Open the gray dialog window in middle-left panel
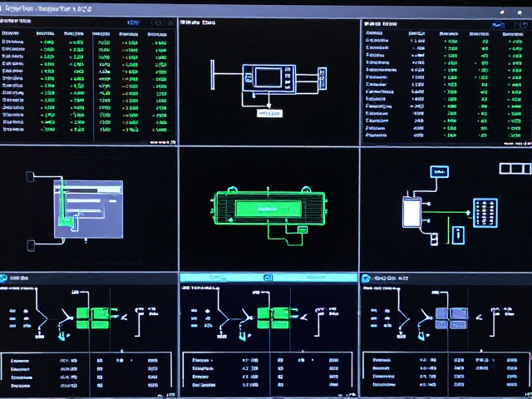Image resolution: width=532 pixels, height=399 pixels. point(89,209)
